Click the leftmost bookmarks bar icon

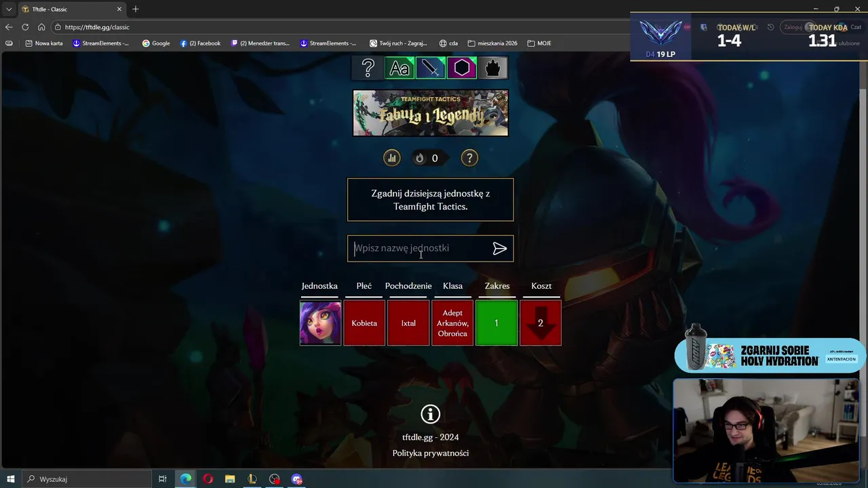(9, 43)
